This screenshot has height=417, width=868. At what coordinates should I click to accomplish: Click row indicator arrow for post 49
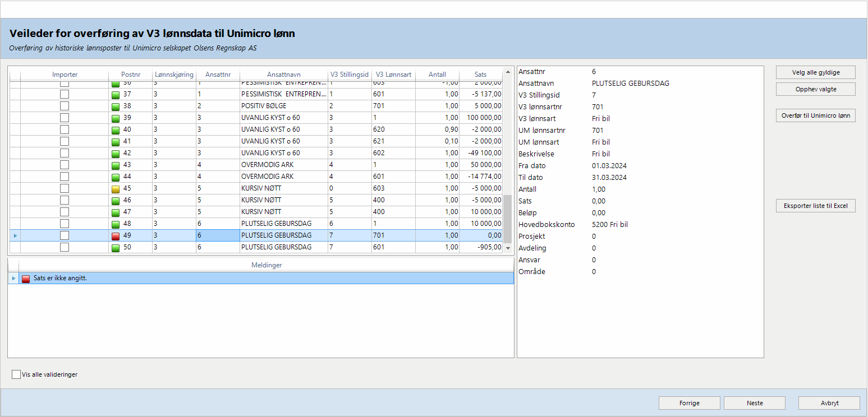(15, 236)
